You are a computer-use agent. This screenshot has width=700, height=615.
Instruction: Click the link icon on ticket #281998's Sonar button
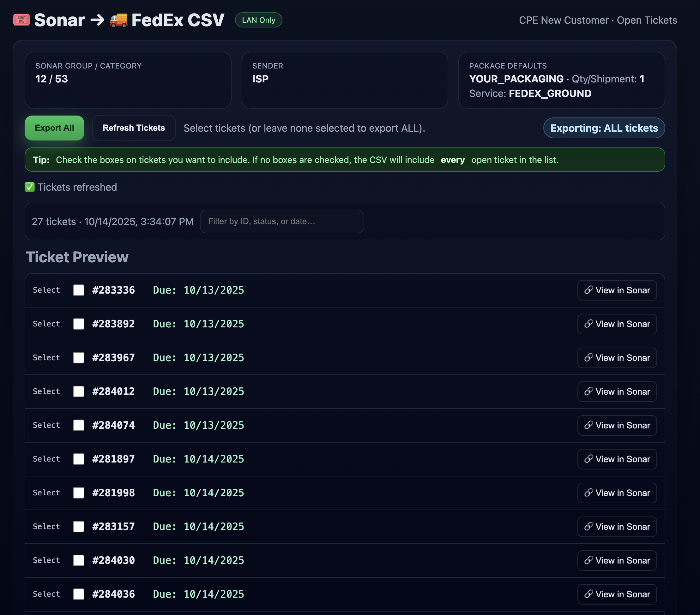(x=589, y=493)
